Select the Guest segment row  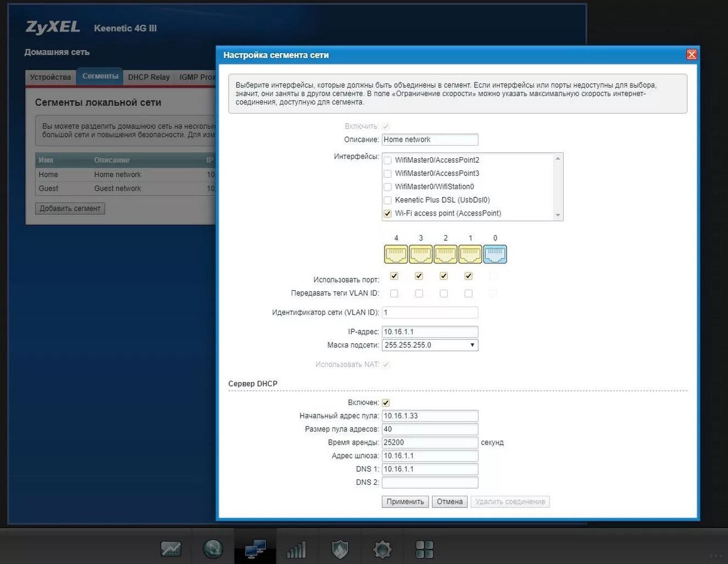(x=126, y=189)
